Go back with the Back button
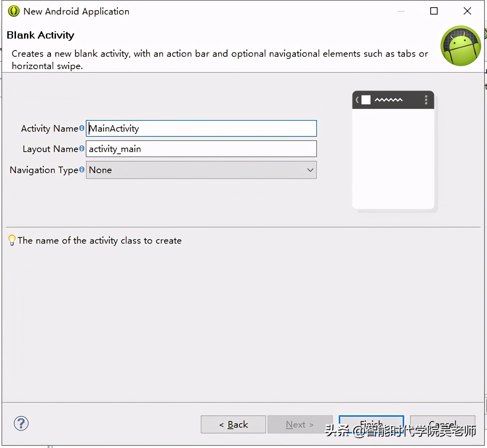 click(233, 424)
